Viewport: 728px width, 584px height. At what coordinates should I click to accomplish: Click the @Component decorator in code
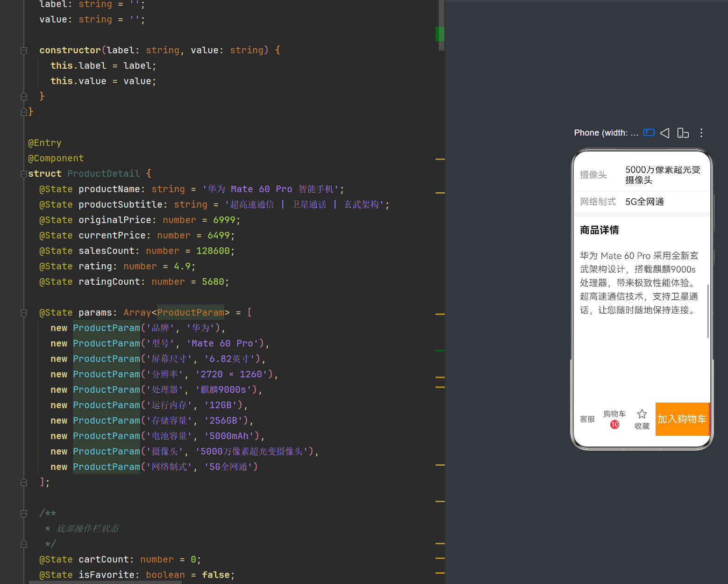tap(56, 159)
